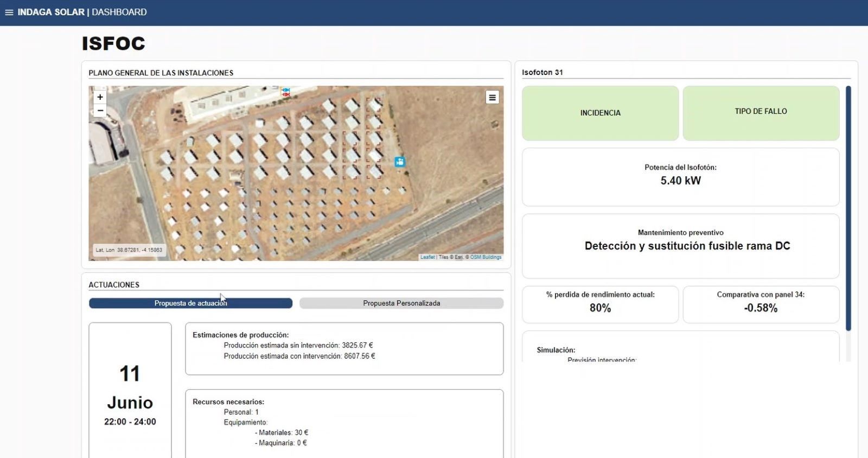Zoom in on the installations map
Screen dimensions: 868x458
click(100, 97)
